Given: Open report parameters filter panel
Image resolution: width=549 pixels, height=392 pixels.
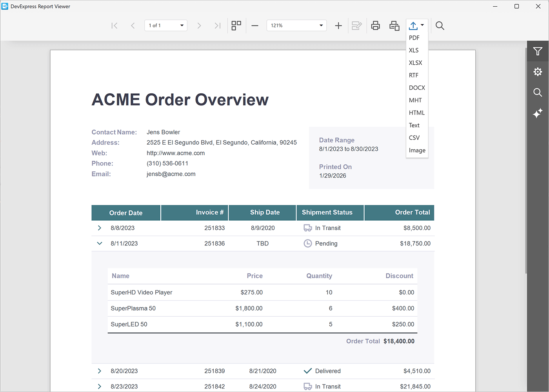Looking at the screenshot, I should 538,51.
